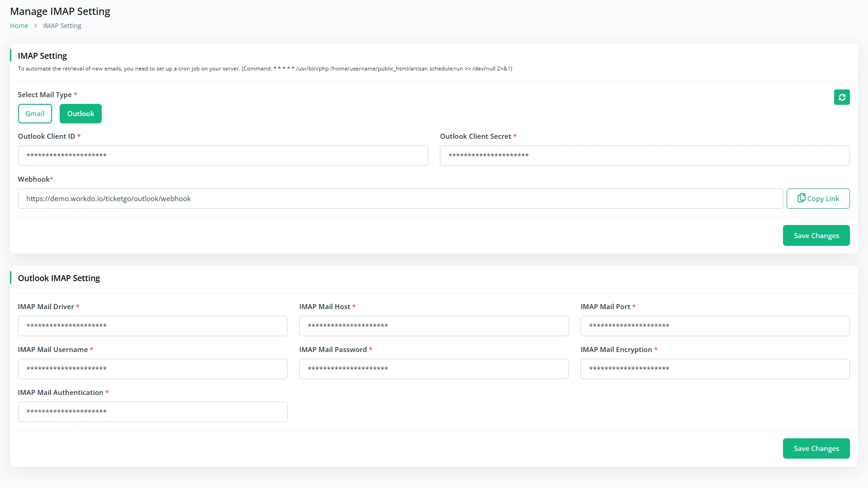Screen dimensions: 868x488
Task: Click the 'IMAP Setting' breadcrumb text
Action: click(x=62, y=26)
